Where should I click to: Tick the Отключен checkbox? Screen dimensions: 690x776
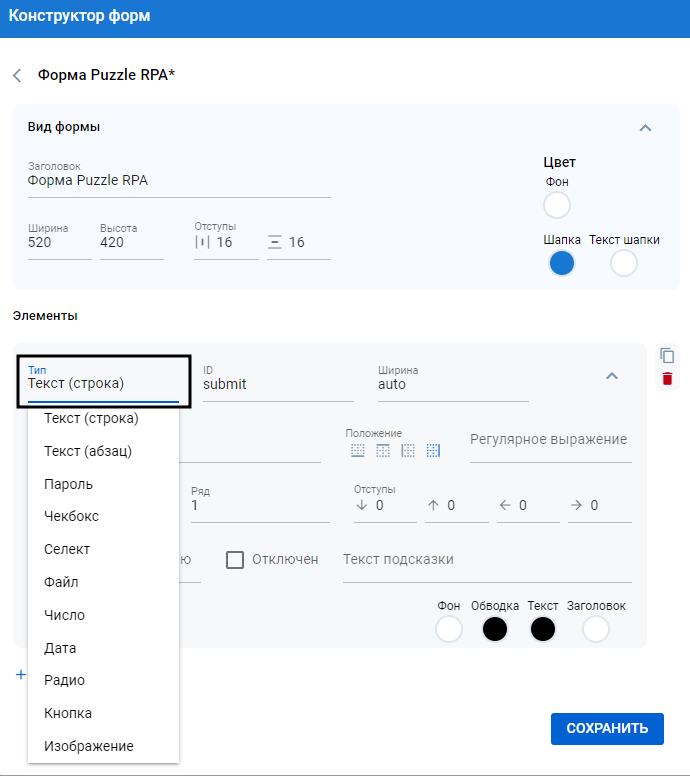235,559
